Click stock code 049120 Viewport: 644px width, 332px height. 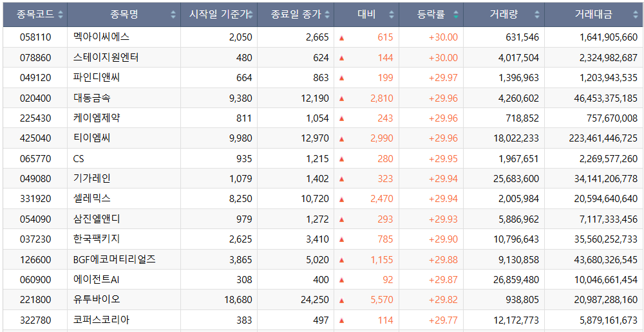pos(35,78)
